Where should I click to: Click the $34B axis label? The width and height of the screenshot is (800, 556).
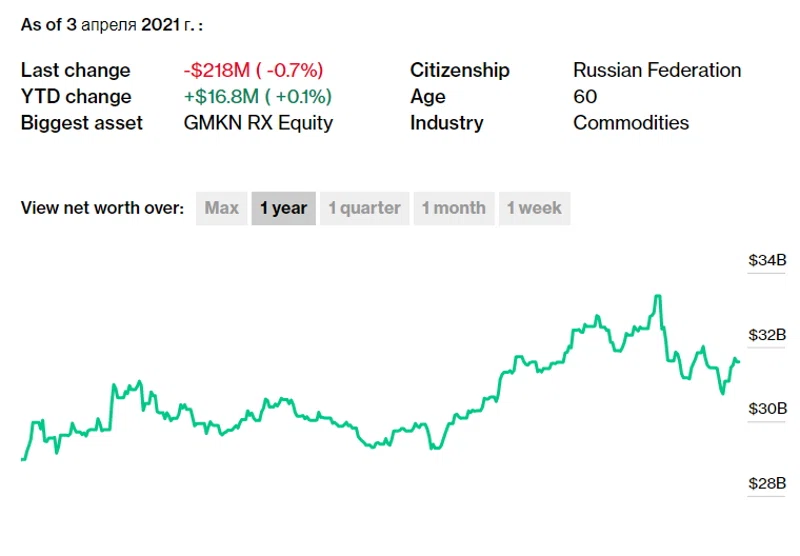767,260
